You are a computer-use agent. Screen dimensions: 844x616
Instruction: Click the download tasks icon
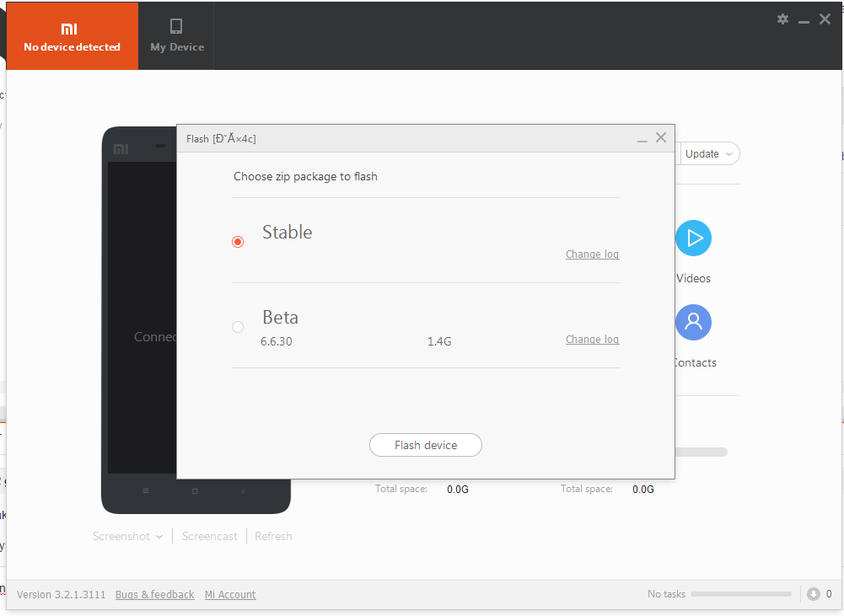[813, 594]
